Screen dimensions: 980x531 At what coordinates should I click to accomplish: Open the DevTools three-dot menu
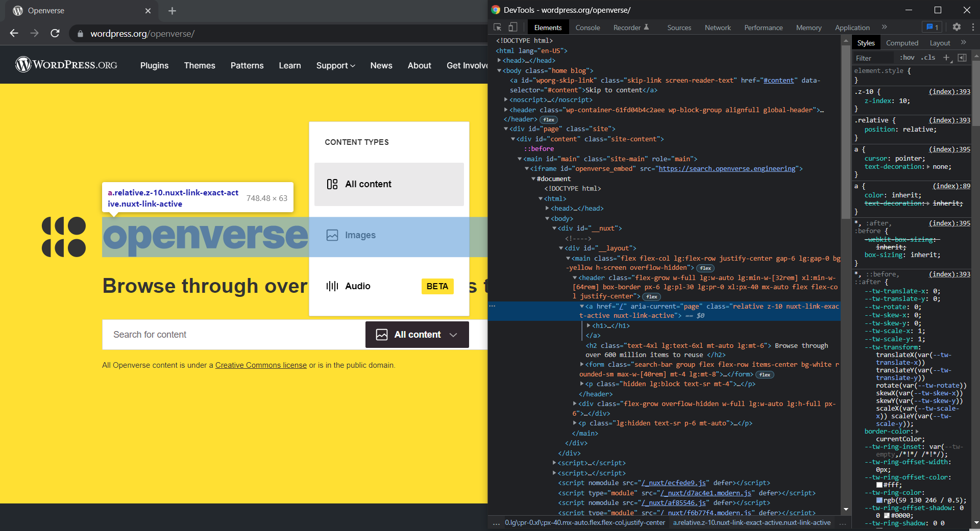click(972, 27)
